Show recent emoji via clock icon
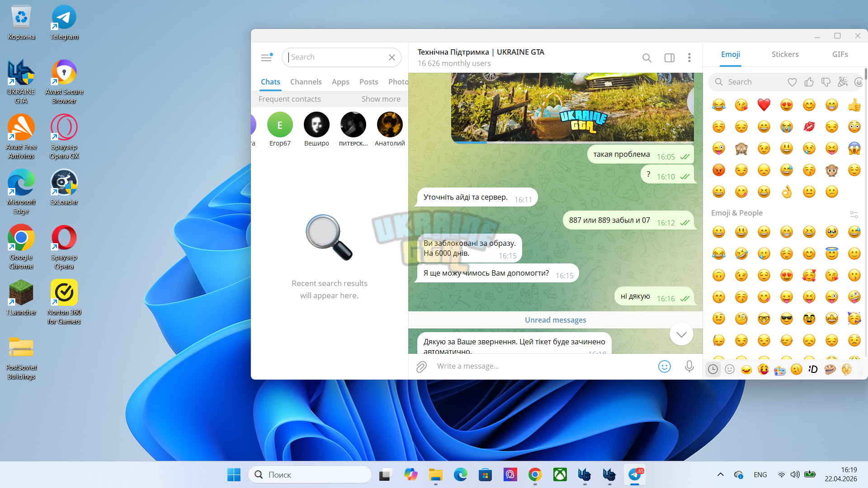 713,370
